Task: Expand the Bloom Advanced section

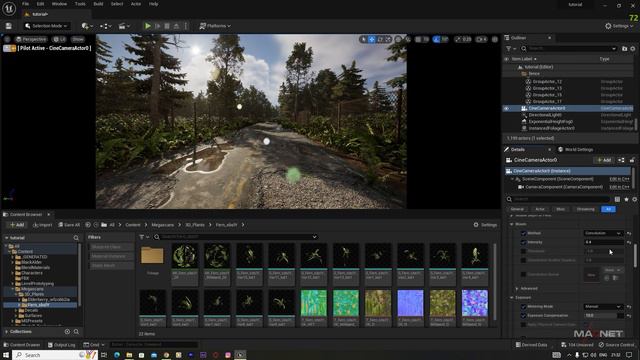Action: point(517,289)
